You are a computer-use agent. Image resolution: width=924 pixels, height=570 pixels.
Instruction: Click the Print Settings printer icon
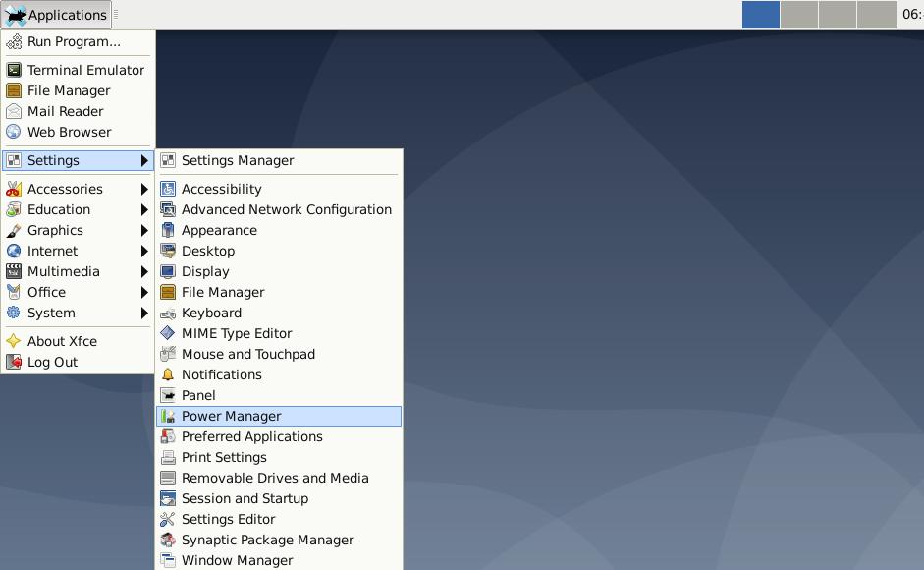[168, 457]
